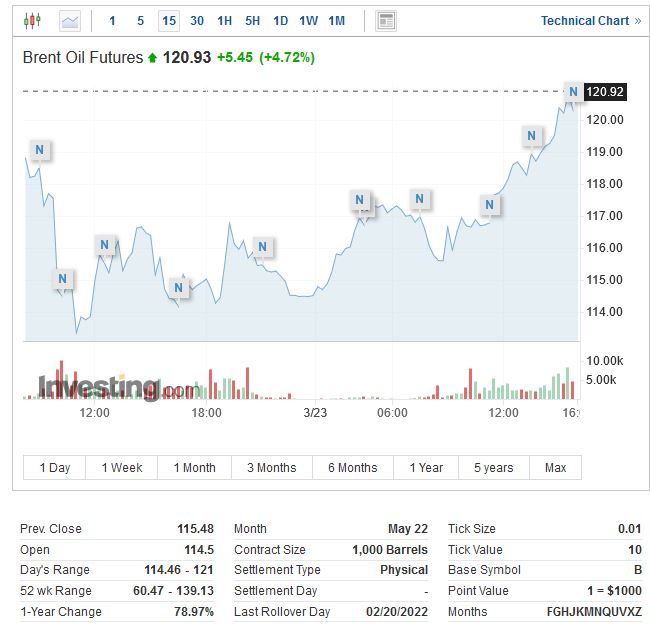Pick the 1D interval option
The height and width of the screenshot is (641, 650).
(281, 21)
